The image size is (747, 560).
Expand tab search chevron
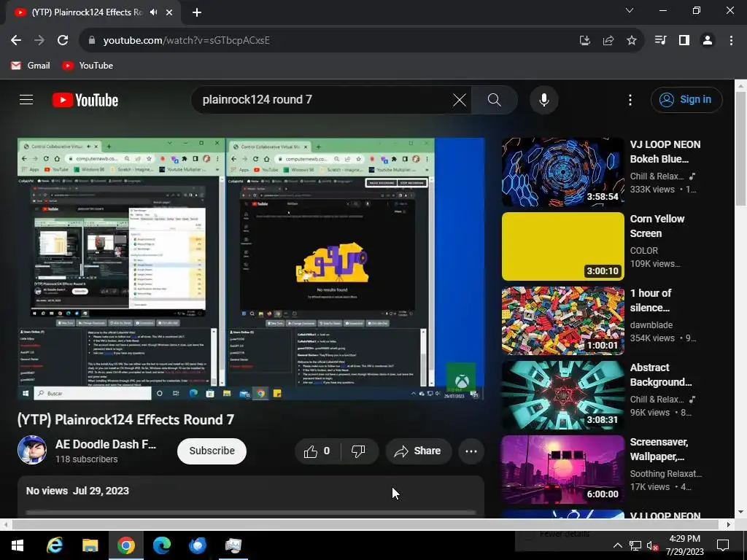[630, 10]
